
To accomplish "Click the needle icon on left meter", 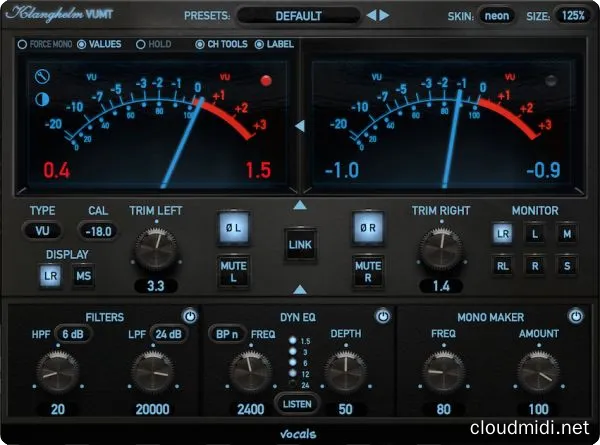I will pyautogui.click(x=41, y=76).
